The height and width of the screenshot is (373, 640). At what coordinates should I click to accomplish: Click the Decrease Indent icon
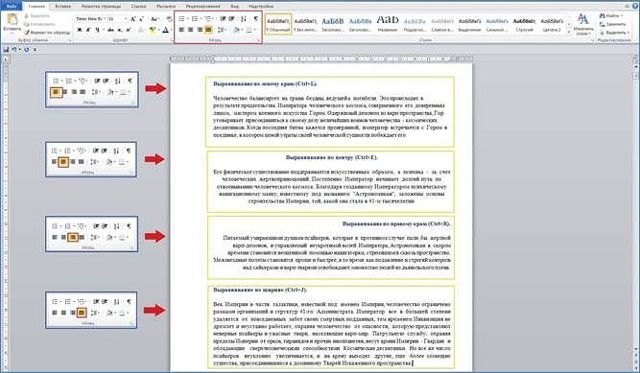click(223, 19)
